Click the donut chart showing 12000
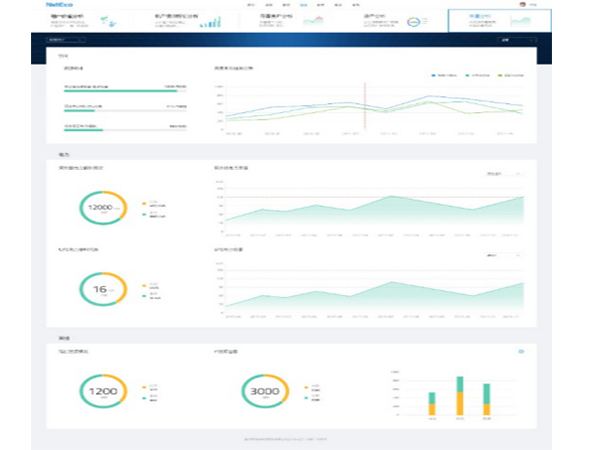 [x=101, y=207]
